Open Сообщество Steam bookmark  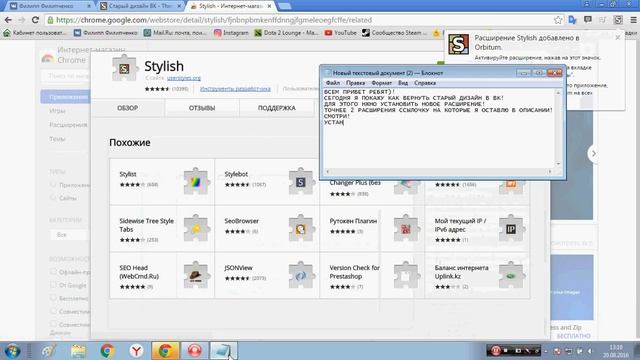(394, 33)
